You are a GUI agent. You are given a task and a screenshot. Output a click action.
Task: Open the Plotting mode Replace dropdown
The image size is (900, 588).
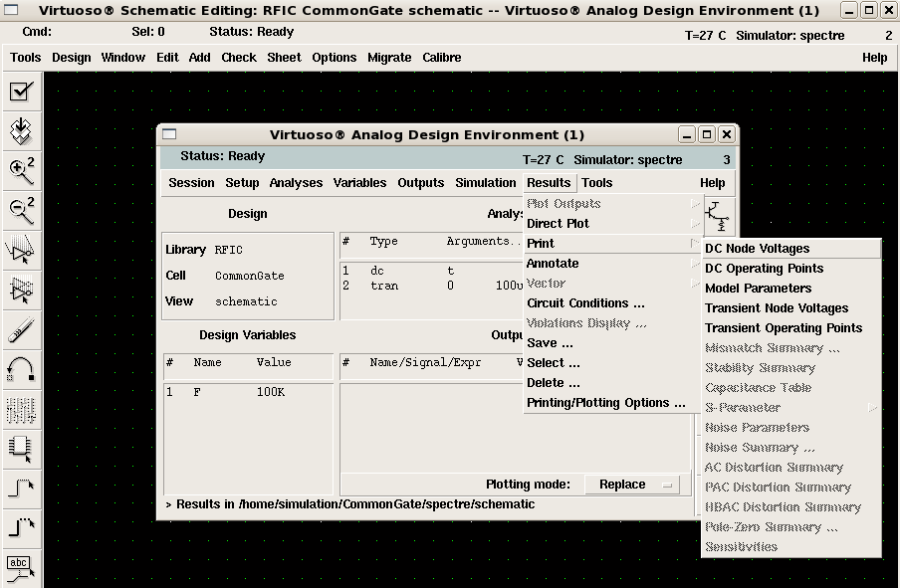click(x=632, y=485)
